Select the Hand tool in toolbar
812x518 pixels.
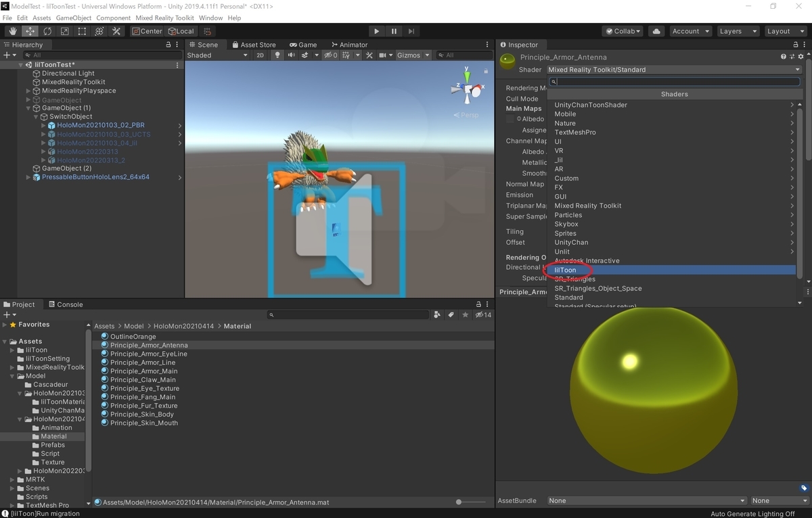(13, 31)
